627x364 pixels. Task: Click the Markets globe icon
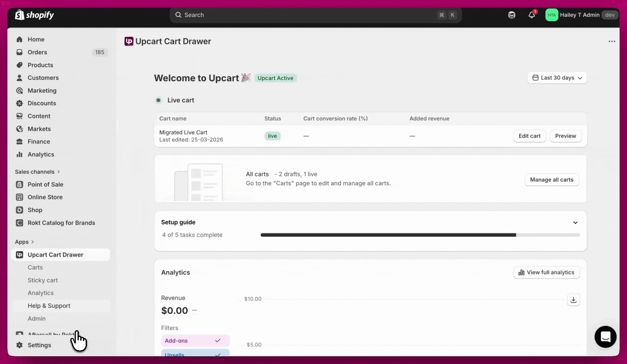pyautogui.click(x=20, y=129)
